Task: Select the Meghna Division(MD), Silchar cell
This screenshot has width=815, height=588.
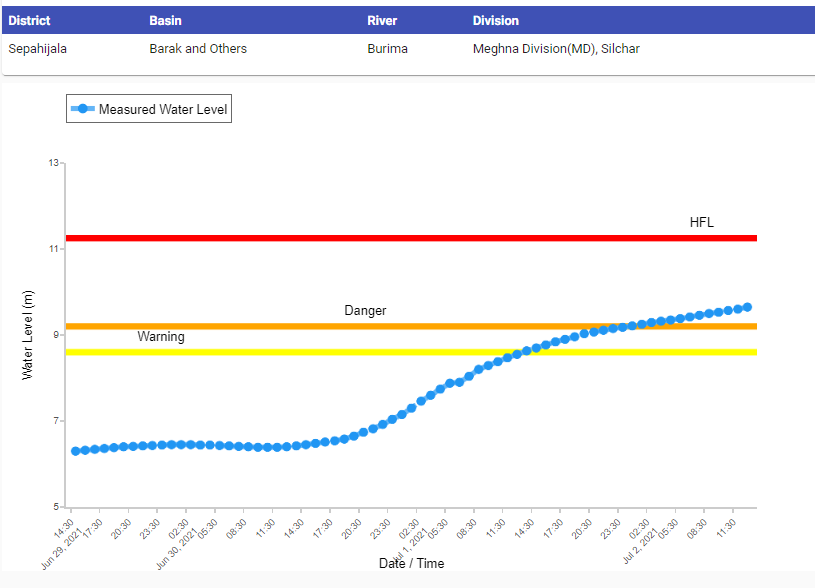Action: click(556, 49)
